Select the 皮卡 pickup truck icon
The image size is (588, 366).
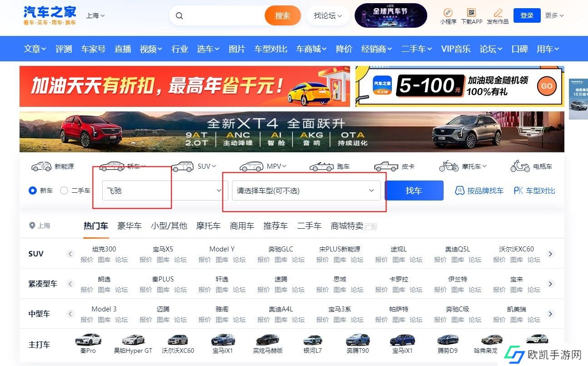386,166
